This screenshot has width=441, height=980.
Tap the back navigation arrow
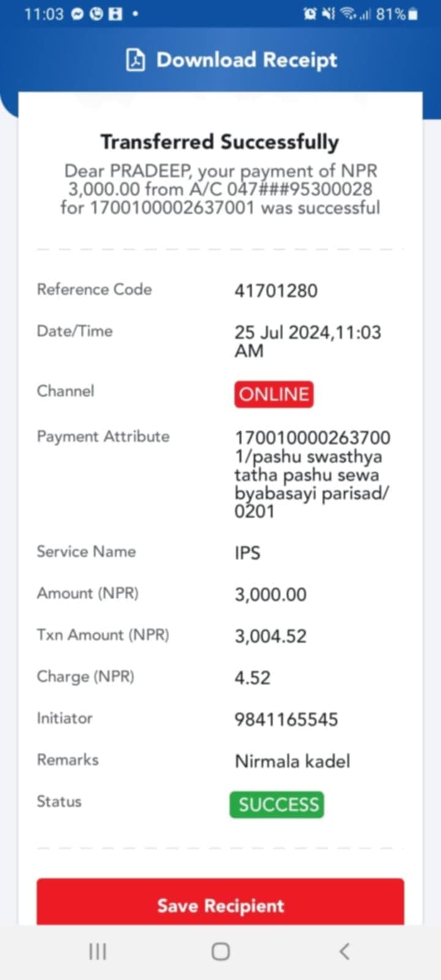tap(344, 951)
